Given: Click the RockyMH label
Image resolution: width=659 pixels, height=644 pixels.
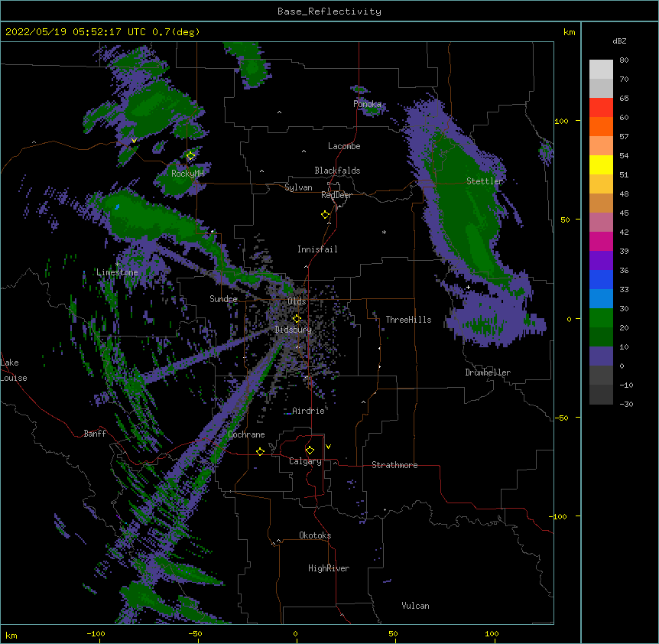Looking at the screenshot, I should (x=187, y=173).
